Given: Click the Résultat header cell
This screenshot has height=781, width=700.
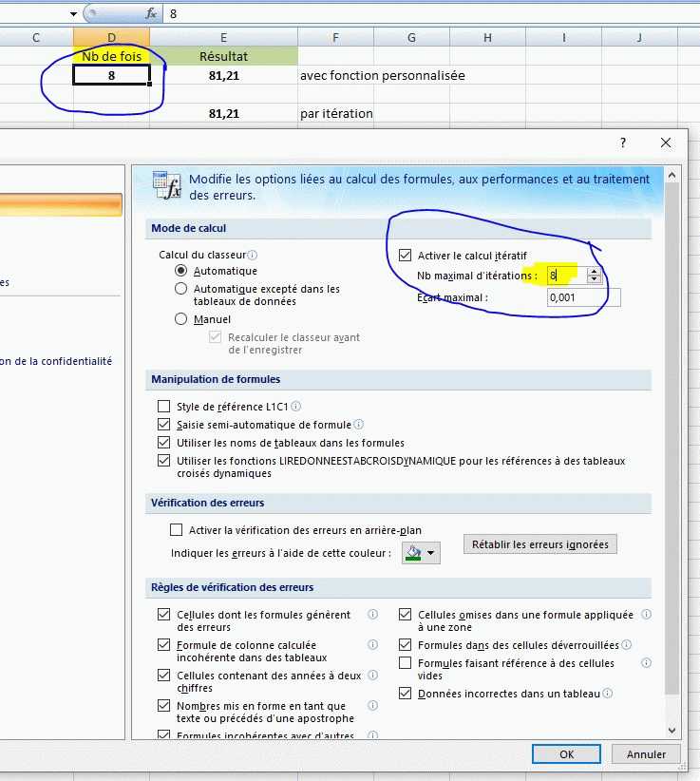Looking at the screenshot, I should point(223,56).
